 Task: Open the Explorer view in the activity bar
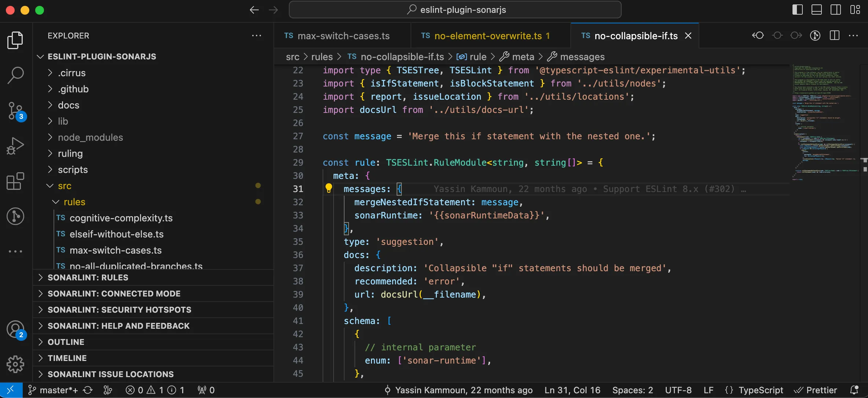coord(15,40)
